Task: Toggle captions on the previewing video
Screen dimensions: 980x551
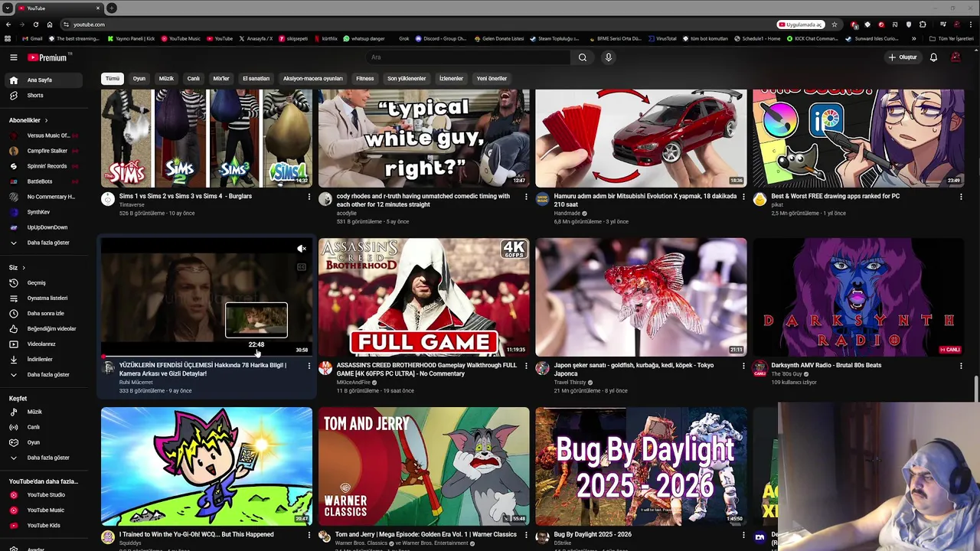Action: pyautogui.click(x=302, y=267)
